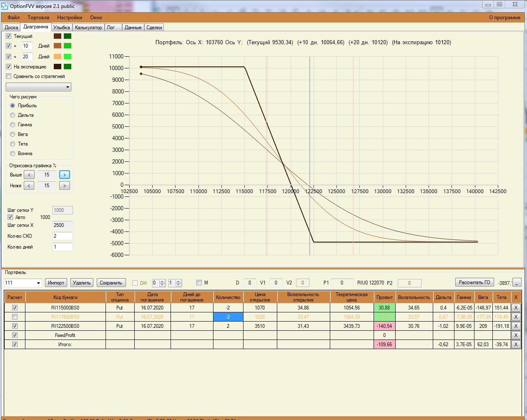Increase the DH stepper value
527x420 pixels.
click(162, 281)
